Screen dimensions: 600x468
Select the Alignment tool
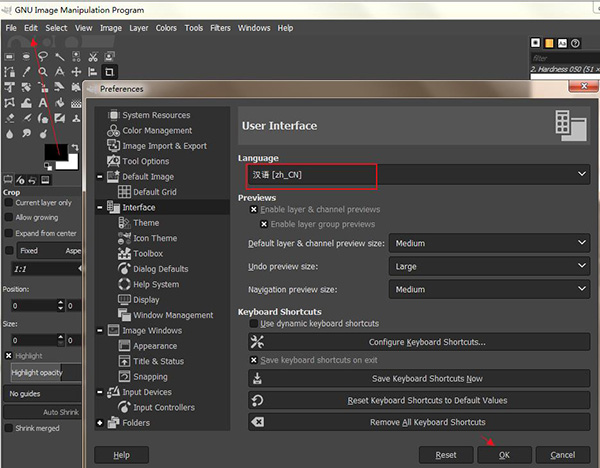[x=93, y=72]
